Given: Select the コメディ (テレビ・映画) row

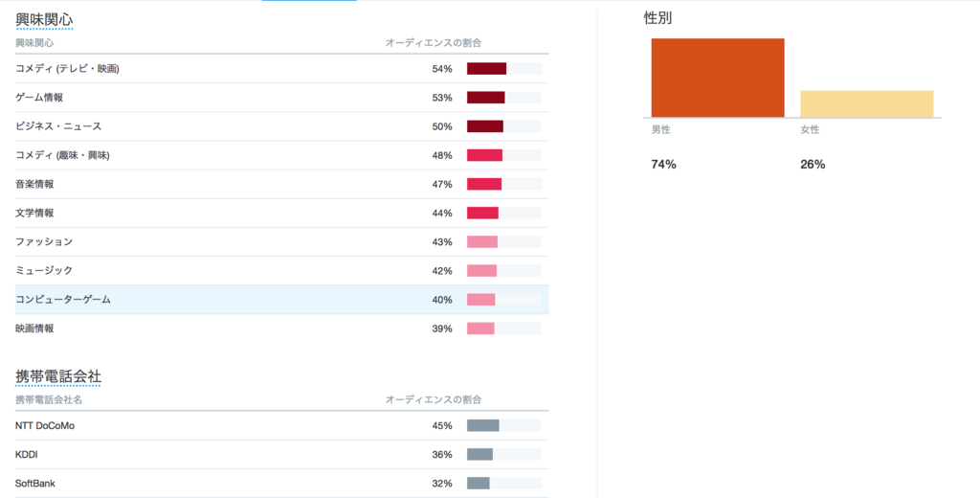Looking at the screenshot, I should pyautogui.click(x=282, y=69).
